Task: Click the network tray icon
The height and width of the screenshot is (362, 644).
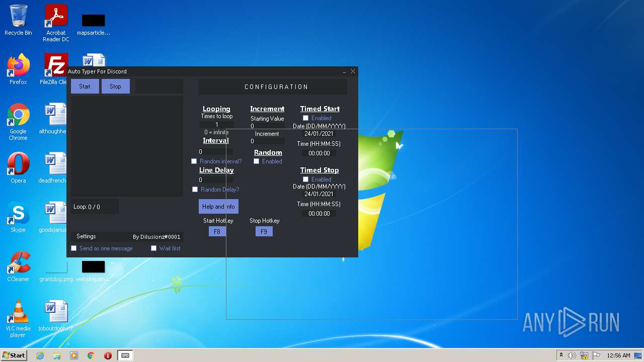Action: point(584,355)
